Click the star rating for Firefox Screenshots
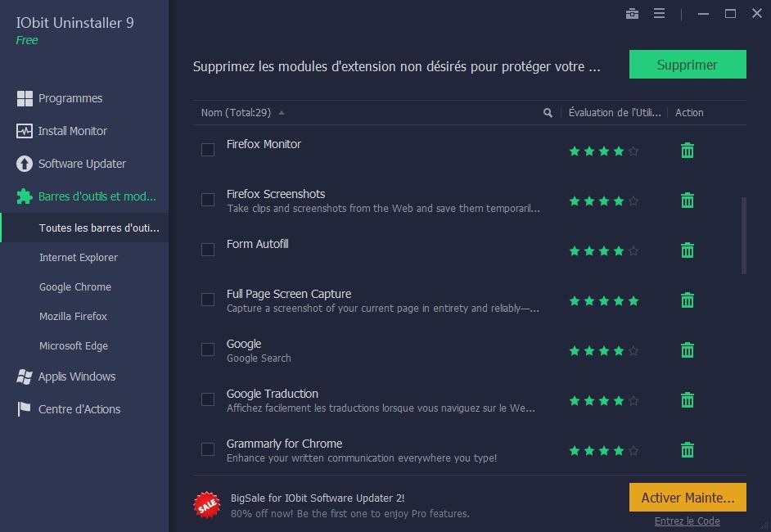Screen dimensions: 771x532 pyautogui.click(x=604, y=201)
